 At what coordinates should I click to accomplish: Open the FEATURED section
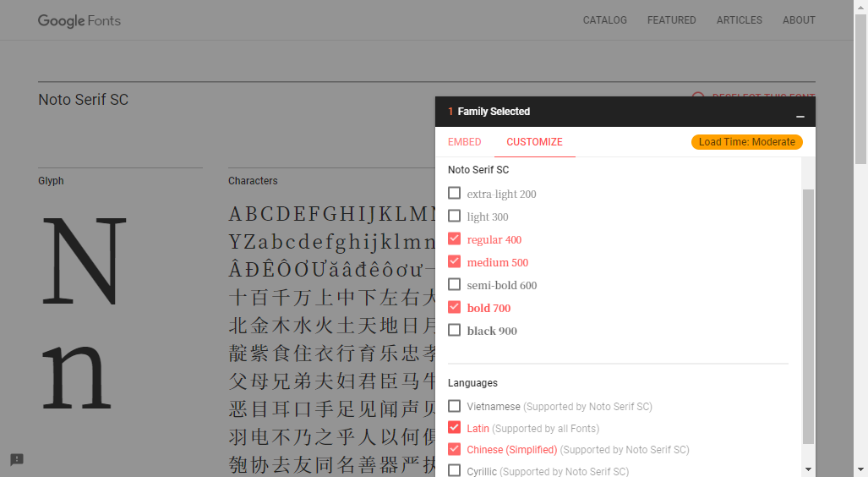tap(671, 20)
